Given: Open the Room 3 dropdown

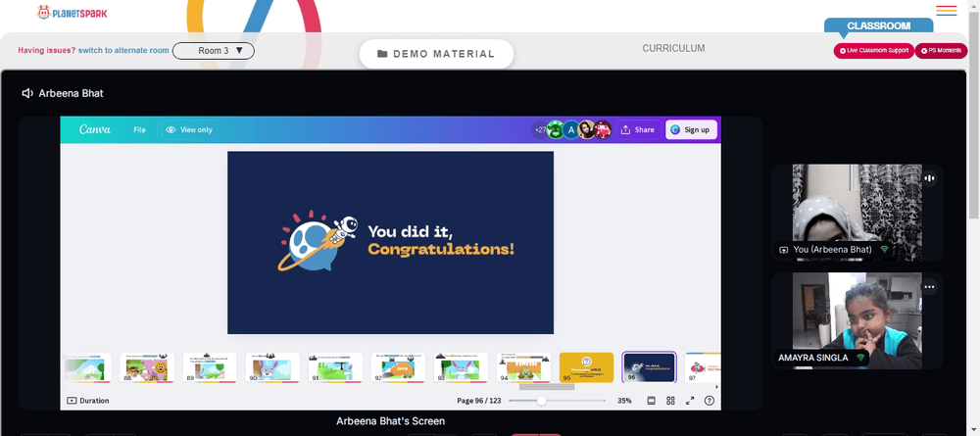Looking at the screenshot, I should 213,51.
